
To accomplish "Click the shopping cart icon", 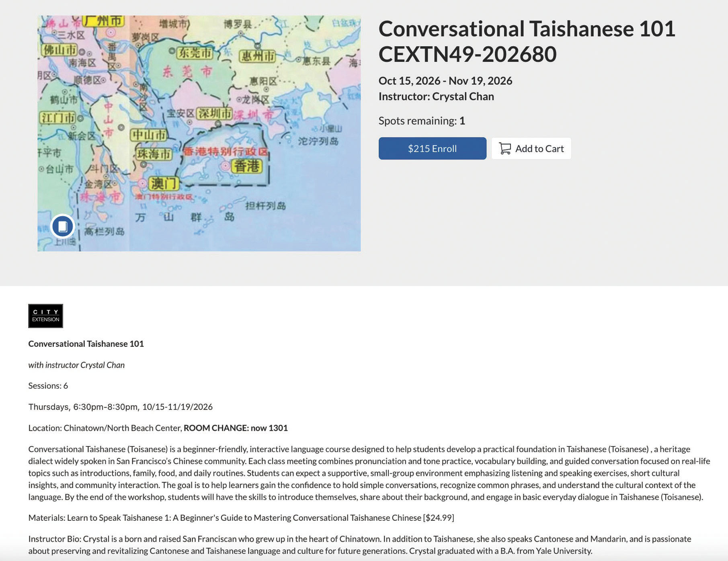I will tap(505, 148).
